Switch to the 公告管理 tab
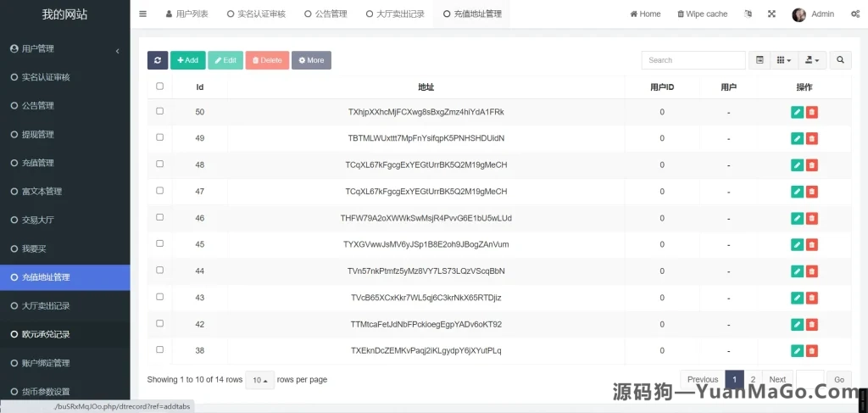Image resolution: width=868 pixels, height=413 pixels. pyautogui.click(x=326, y=14)
